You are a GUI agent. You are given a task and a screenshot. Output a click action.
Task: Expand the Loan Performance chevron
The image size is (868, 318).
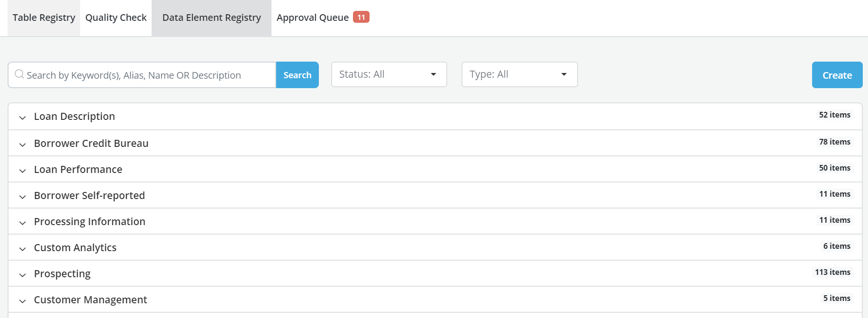(22, 171)
